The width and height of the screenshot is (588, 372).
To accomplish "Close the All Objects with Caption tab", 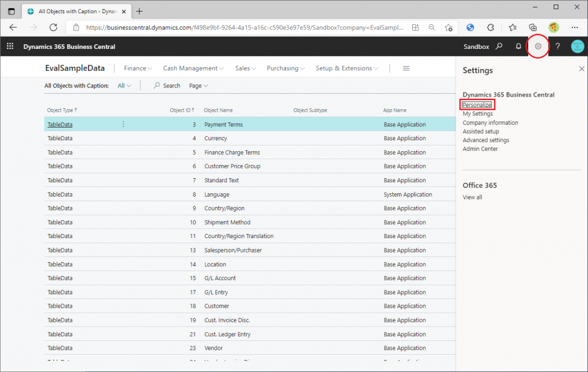I will tap(124, 11).
